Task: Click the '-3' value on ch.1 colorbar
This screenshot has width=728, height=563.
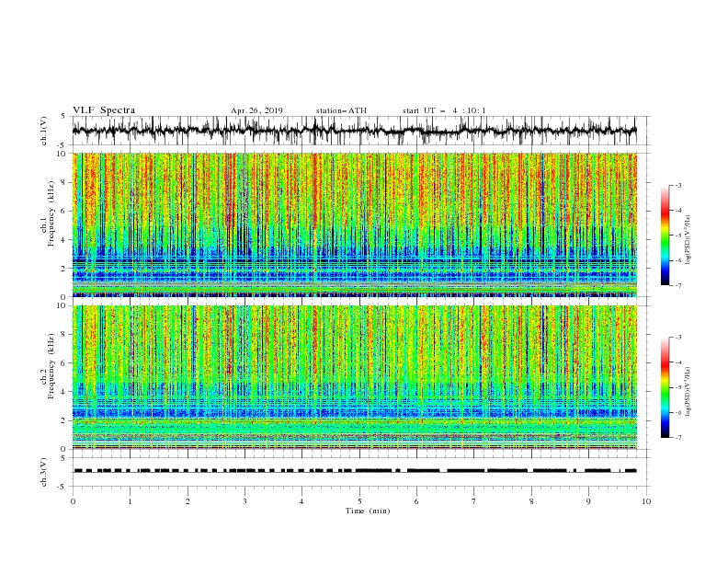Action: pyautogui.click(x=677, y=185)
